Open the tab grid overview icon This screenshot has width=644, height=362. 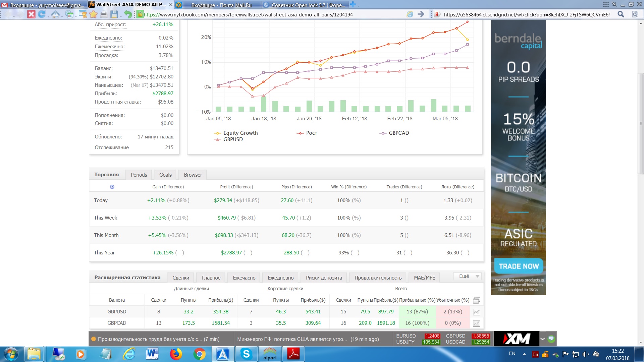606,4
